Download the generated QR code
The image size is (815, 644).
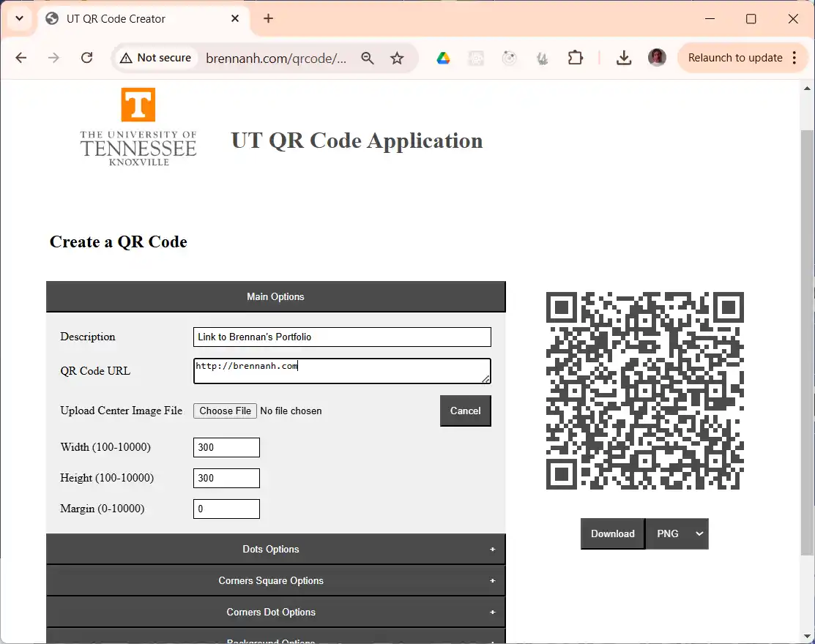[x=613, y=534]
